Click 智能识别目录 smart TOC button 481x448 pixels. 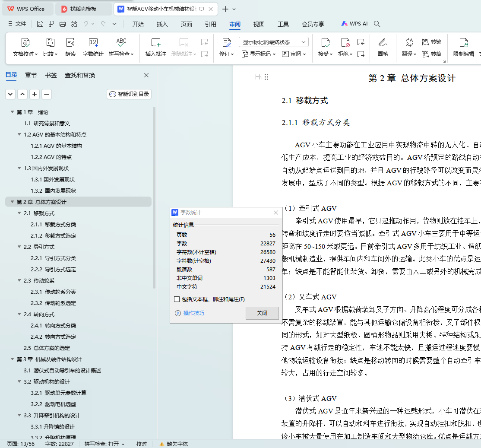(x=129, y=94)
